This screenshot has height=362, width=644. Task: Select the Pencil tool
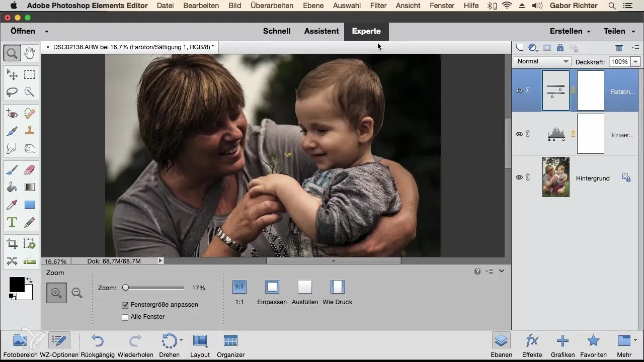29,222
